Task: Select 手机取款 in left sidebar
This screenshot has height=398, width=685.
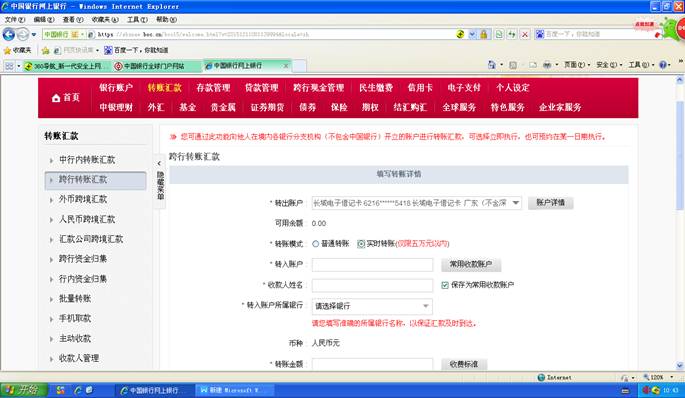Action: coord(75,318)
